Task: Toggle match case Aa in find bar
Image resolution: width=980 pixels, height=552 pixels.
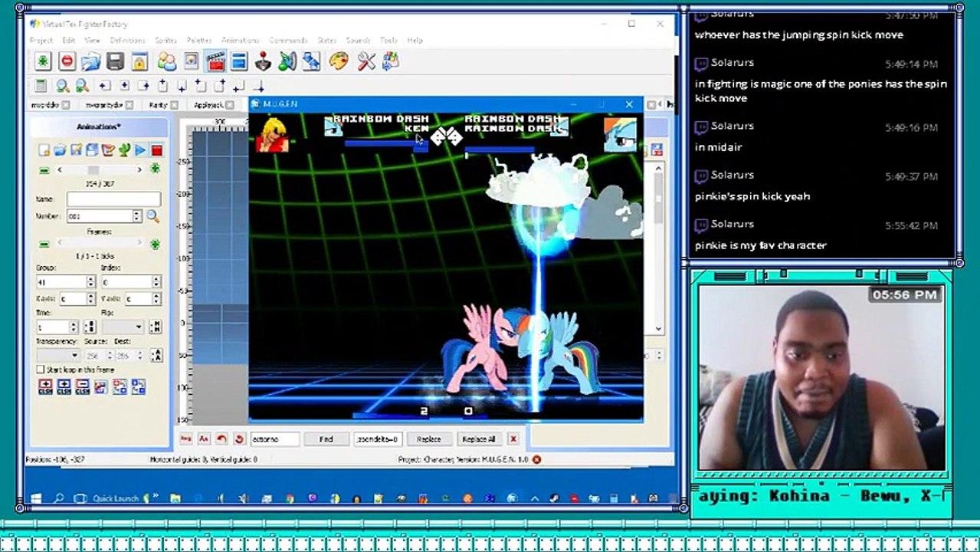Action: [x=203, y=439]
